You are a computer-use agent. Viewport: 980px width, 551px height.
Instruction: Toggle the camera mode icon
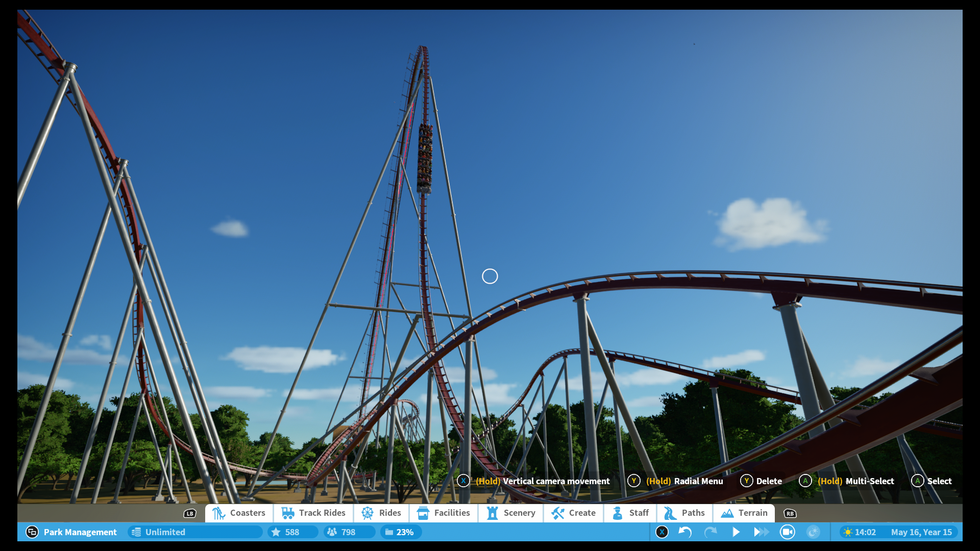pos(788,532)
